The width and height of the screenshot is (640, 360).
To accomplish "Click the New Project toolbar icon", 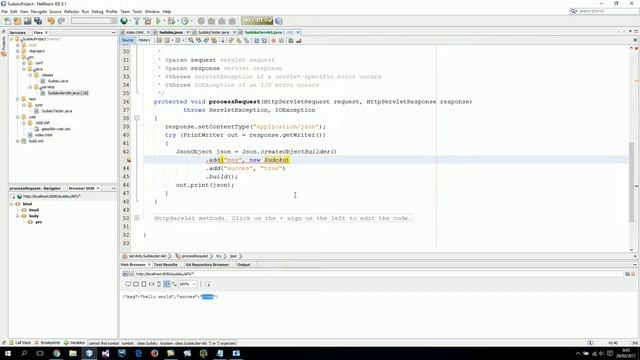I will (x=18, y=21).
